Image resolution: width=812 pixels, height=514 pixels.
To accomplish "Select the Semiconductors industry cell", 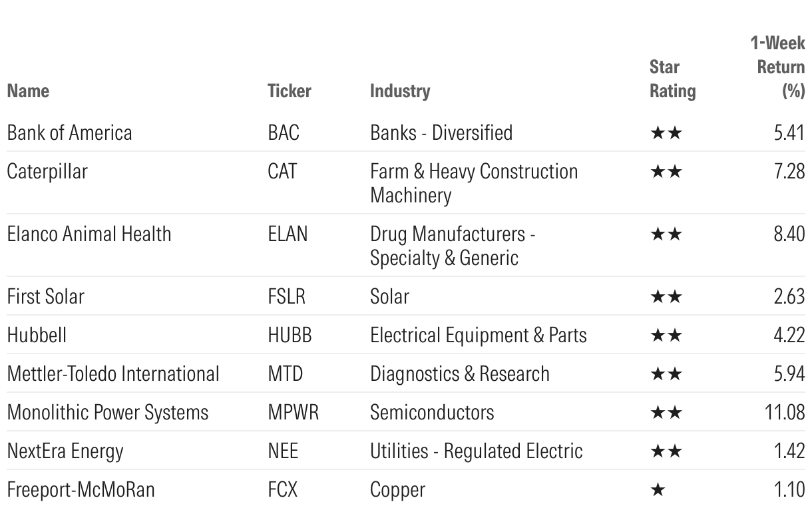I will (432, 412).
